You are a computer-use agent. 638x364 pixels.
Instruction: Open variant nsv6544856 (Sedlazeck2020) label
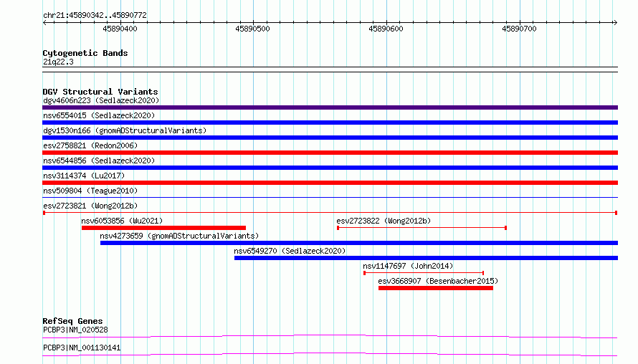[x=99, y=161]
